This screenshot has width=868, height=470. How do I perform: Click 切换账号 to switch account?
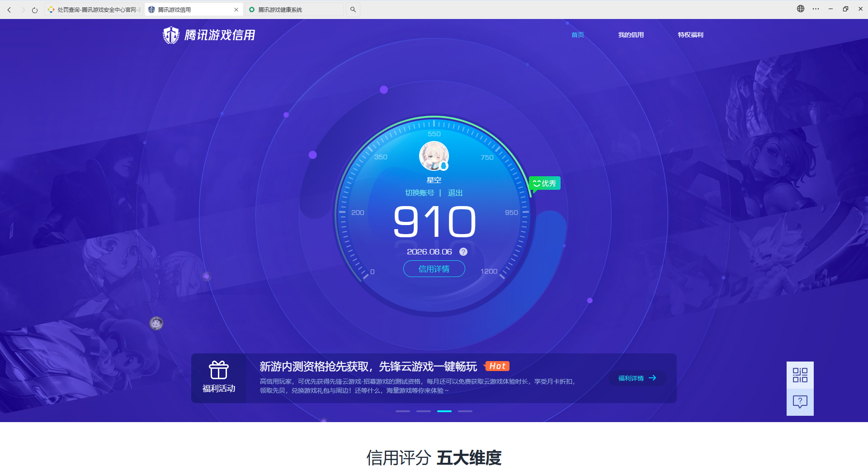[x=420, y=193]
